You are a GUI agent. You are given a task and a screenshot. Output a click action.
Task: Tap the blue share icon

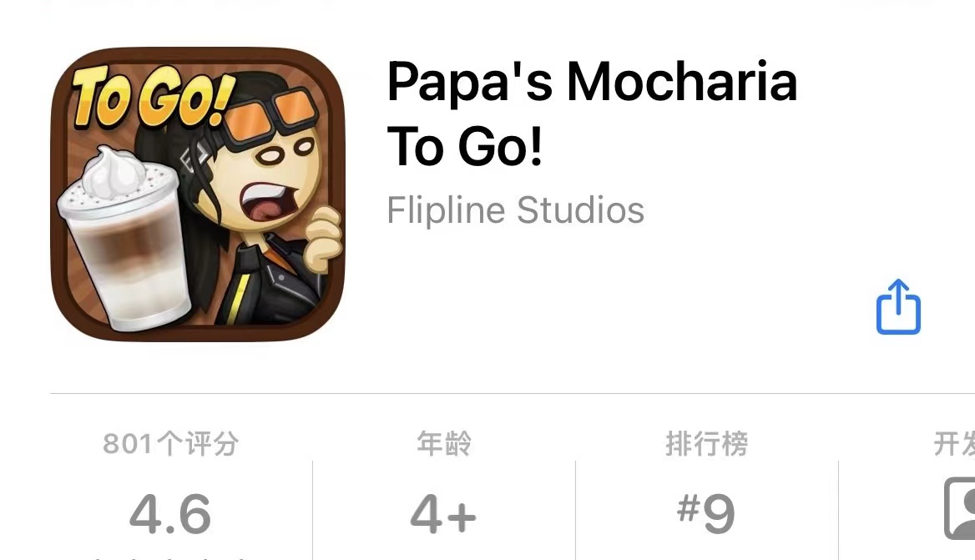click(x=898, y=306)
